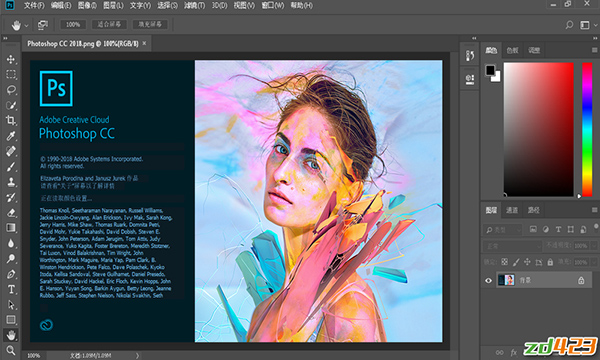Select the Hand tool in toolbox
600x360 pixels.
point(11,335)
